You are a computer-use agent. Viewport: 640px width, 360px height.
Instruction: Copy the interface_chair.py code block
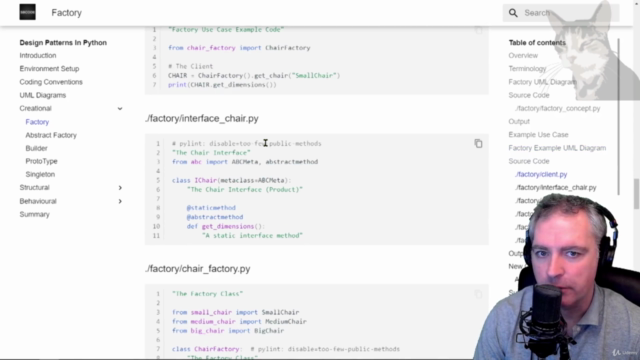478,144
